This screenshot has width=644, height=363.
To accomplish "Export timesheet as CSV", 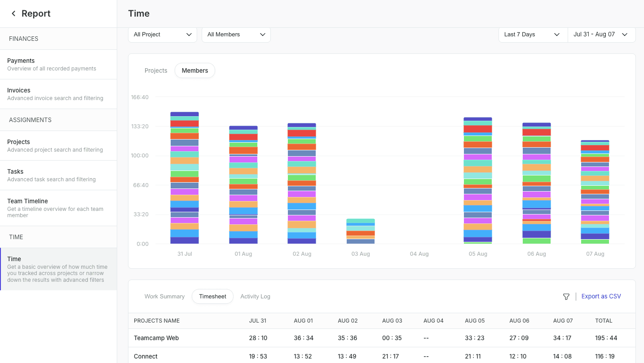I will click(601, 296).
